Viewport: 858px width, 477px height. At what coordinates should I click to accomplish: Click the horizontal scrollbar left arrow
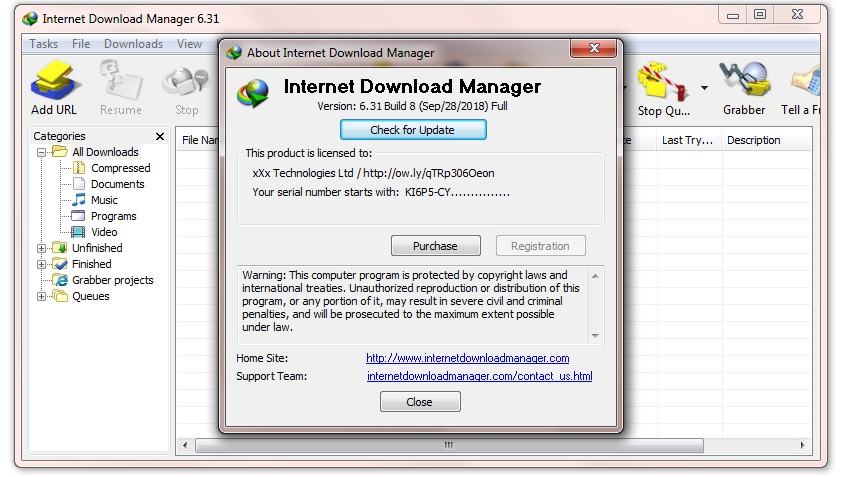[x=185, y=445]
